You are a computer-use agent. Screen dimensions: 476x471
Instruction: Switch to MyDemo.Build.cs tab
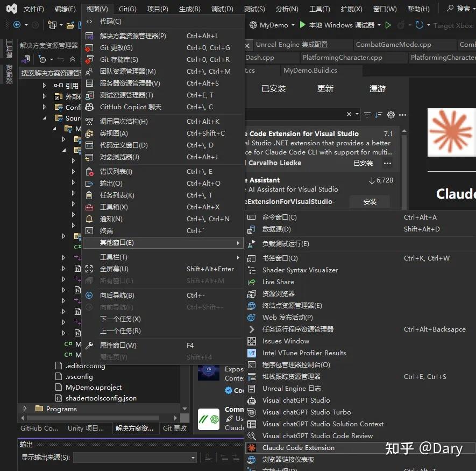point(310,71)
